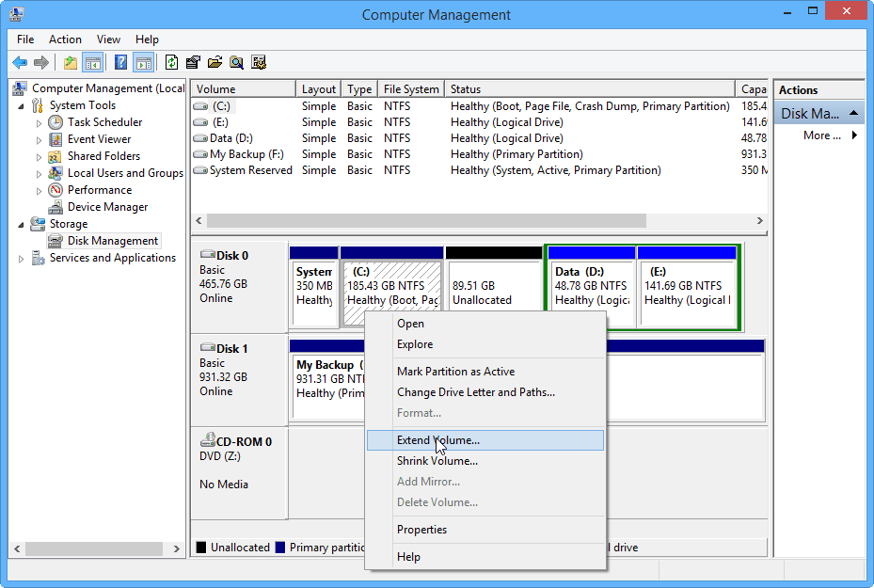Collapse the Storage tree node

click(21, 224)
